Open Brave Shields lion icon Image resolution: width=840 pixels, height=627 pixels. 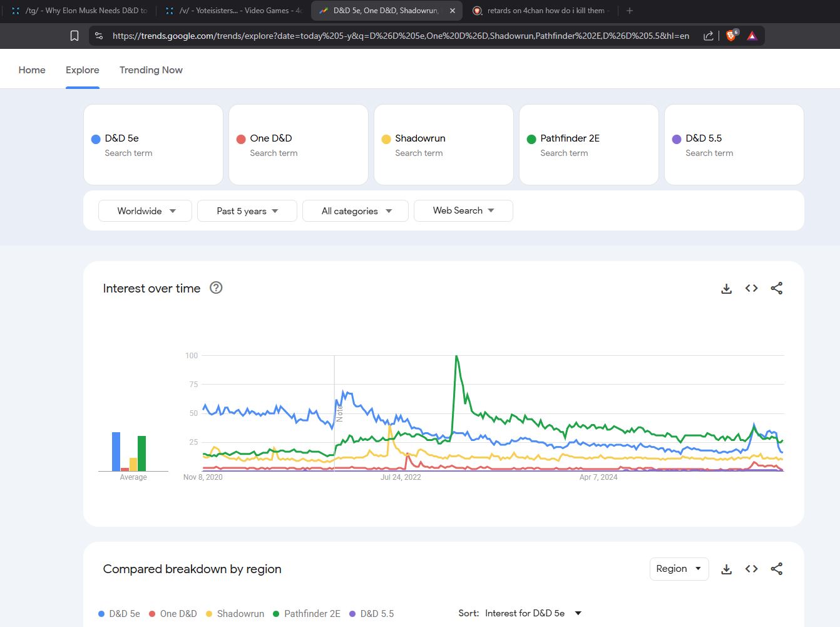coord(731,36)
